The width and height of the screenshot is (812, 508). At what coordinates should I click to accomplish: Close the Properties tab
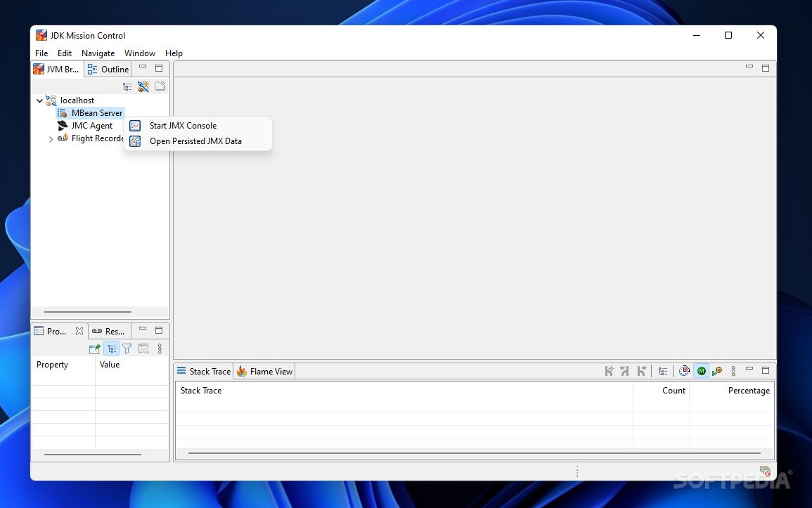click(79, 331)
